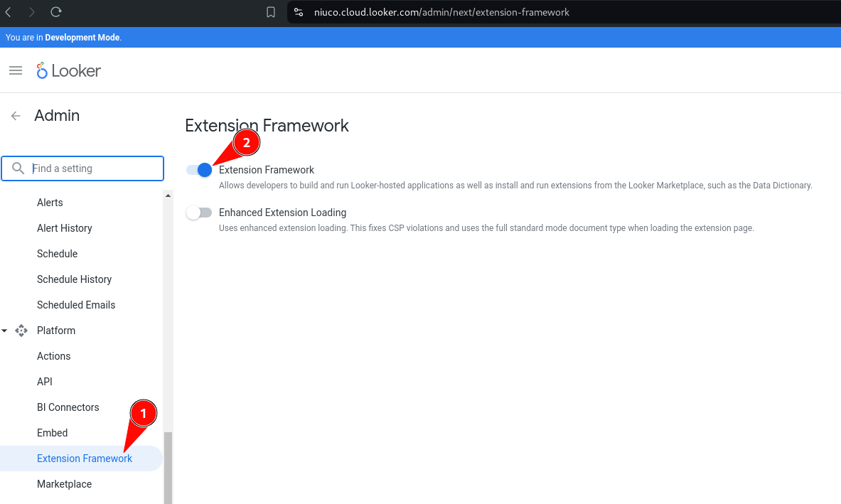The height and width of the screenshot is (504, 841).
Task: Click the Admin panel title
Action: (x=57, y=115)
